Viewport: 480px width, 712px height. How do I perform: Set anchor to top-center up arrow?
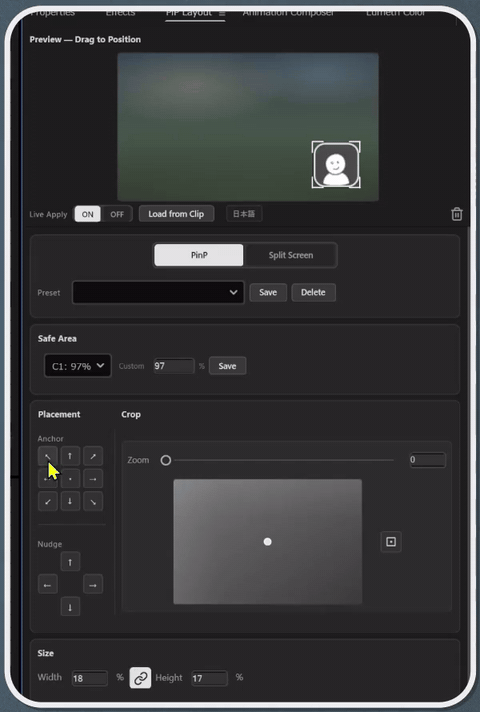click(70, 456)
